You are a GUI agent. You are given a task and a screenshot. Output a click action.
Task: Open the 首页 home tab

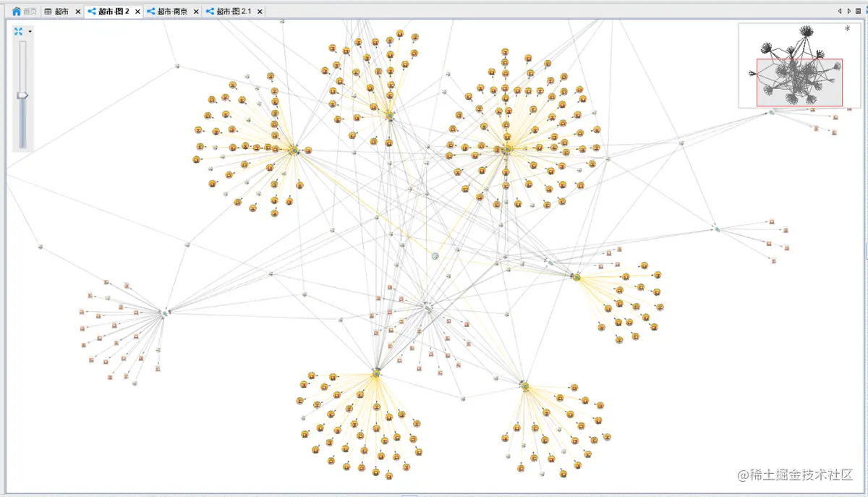[25, 12]
